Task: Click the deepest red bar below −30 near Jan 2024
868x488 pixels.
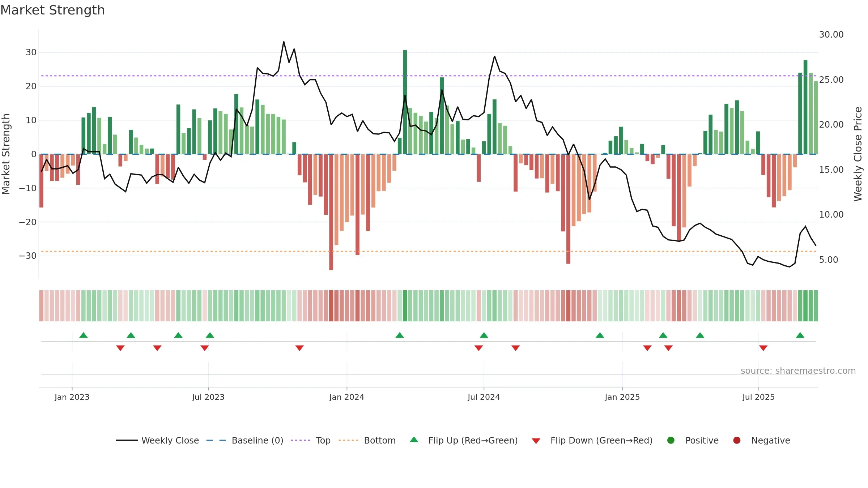Action: coord(331,212)
